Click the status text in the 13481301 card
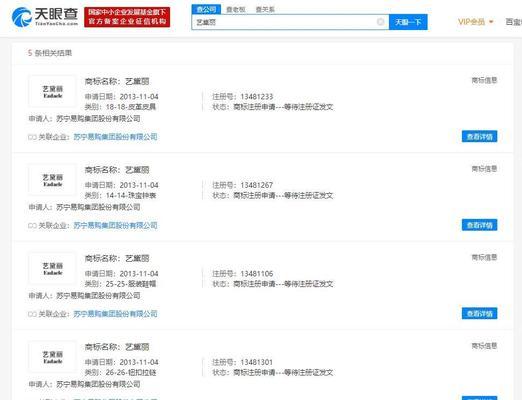The height and width of the screenshot is (400, 522). click(273, 372)
